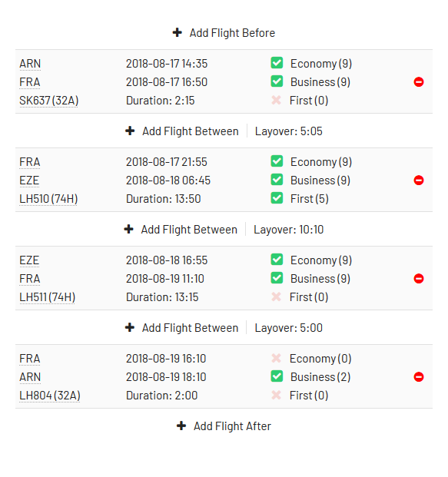Viewport: 448px width, 477px height.
Task: Click the plus icon beside Layover 5:05
Action: tap(130, 131)
